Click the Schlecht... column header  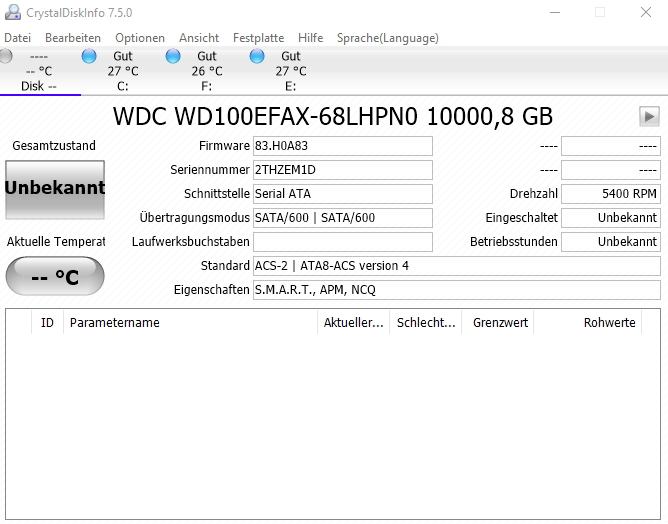(426, 322)
